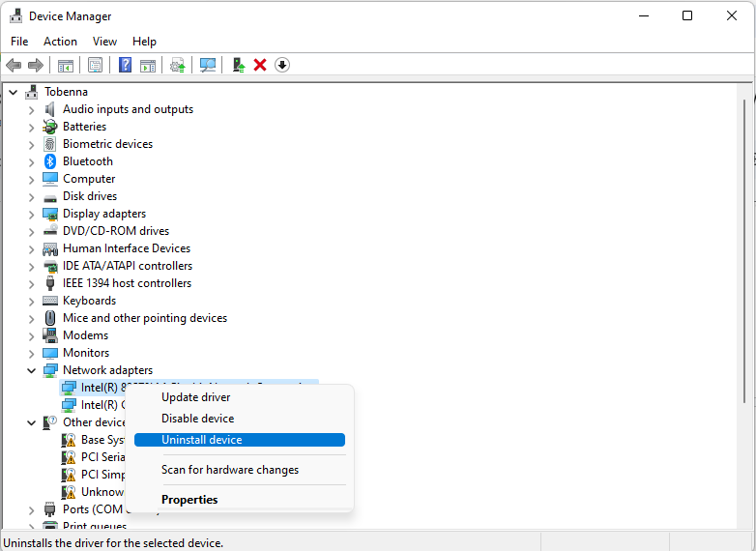The image size is (756, 551).
Task: Expand the Audio inputs and outputs node
Action: 31,110
